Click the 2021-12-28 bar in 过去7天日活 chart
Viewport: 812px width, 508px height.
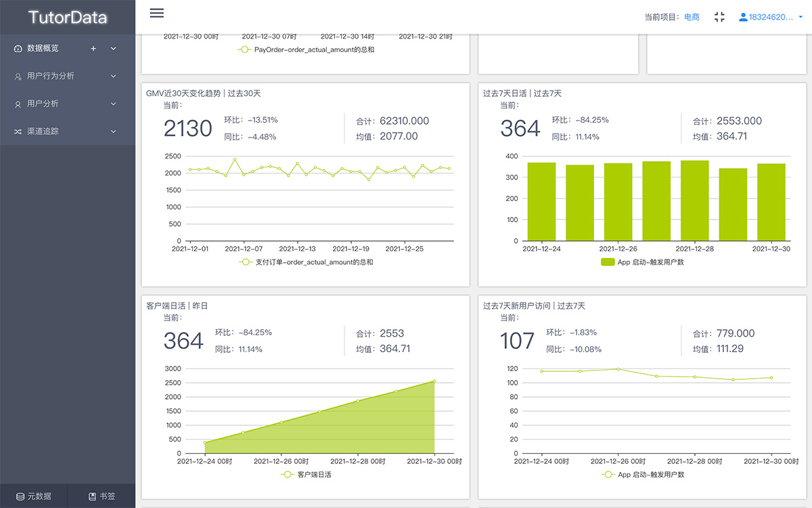694,200
